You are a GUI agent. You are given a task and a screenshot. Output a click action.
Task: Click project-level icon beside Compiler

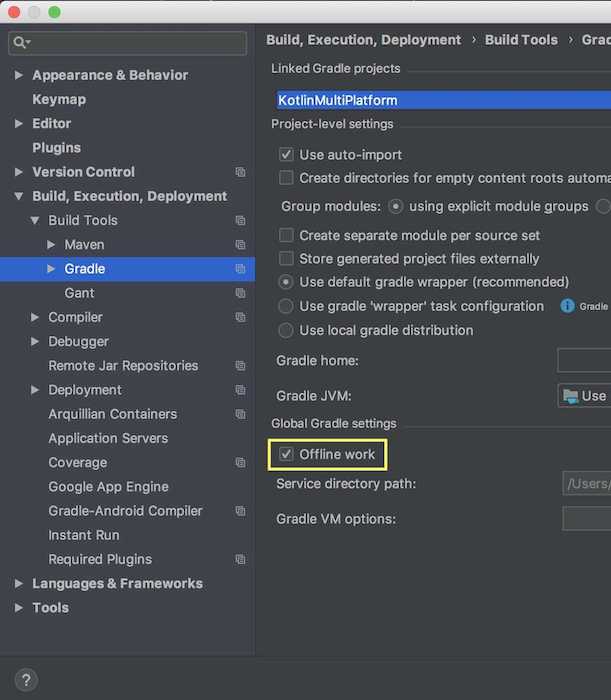(x=240, y=317)
